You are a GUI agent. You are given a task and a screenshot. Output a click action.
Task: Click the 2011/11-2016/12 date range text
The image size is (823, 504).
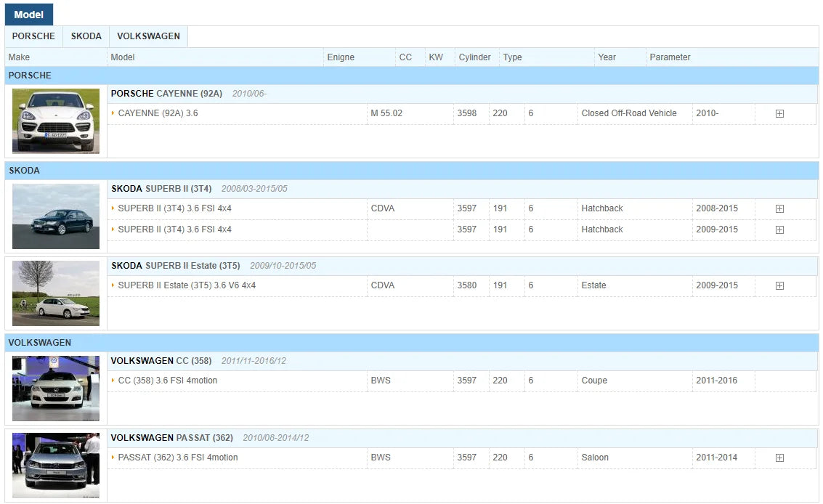coord(254,361)
